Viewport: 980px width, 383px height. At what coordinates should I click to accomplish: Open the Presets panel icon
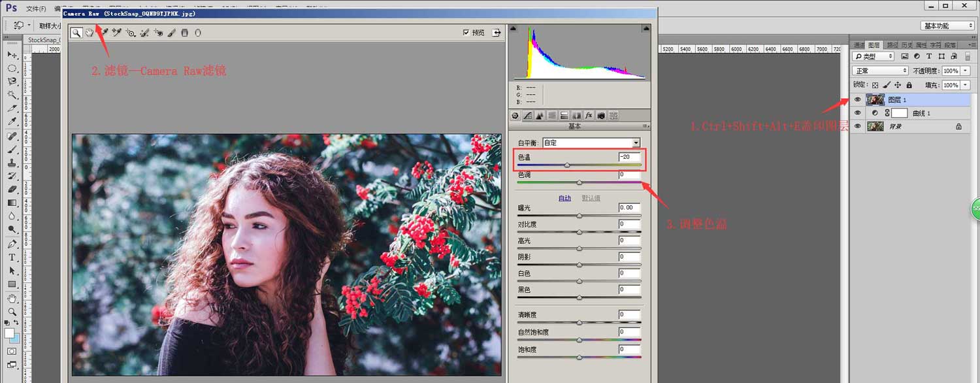(x=613, y=115)
